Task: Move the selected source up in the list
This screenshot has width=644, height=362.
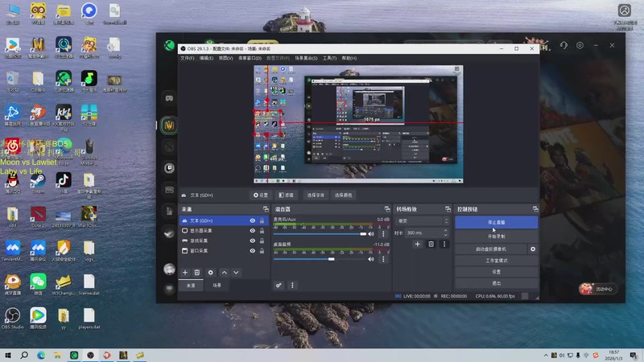Action: [x=224, y=273]
